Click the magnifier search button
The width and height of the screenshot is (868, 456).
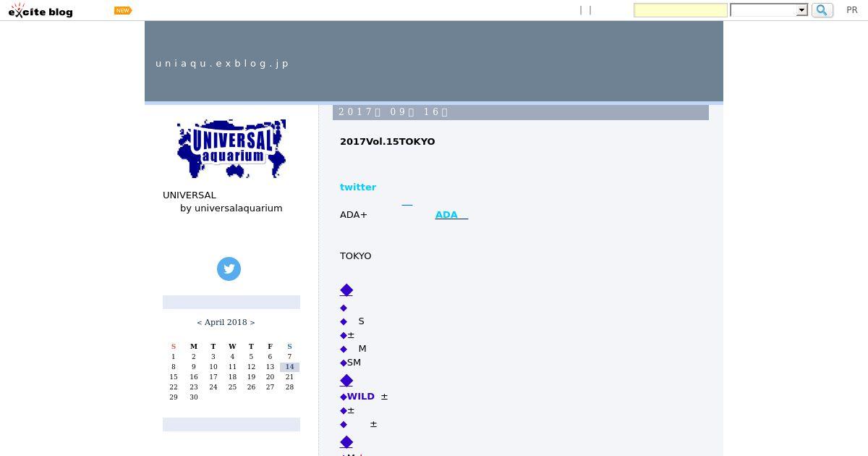pyautogui.click(x=822, y=10)
